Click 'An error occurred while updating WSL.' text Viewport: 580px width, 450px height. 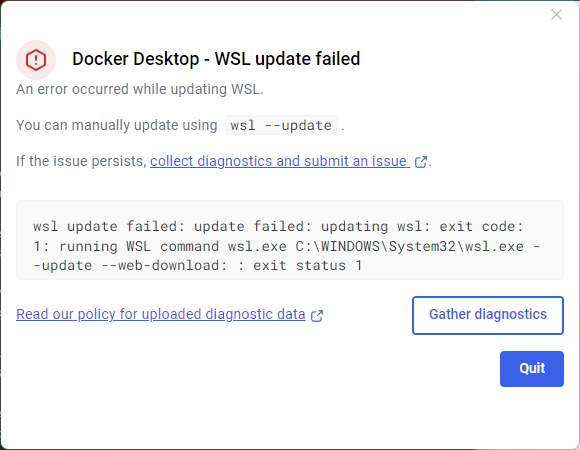tap(139, 89)
